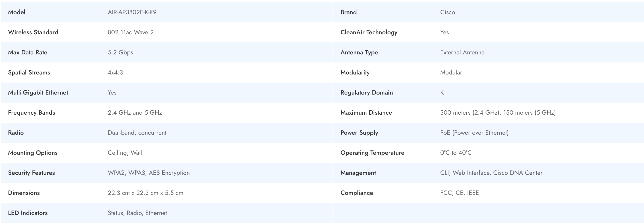Click the Wireless Standard label
This screenshot has width=644, height=223.
click(x=33, y=32)
